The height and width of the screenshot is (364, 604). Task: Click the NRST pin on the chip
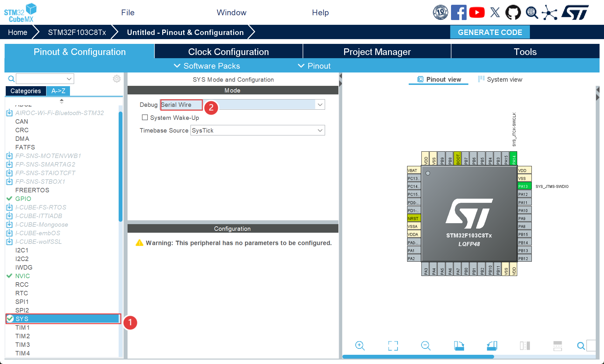(x=414, y=218)
